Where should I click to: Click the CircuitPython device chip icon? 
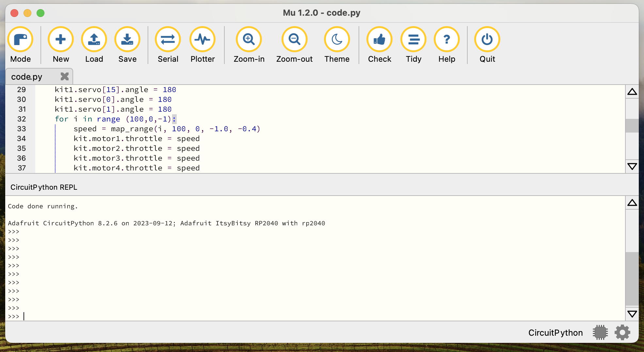600,332
